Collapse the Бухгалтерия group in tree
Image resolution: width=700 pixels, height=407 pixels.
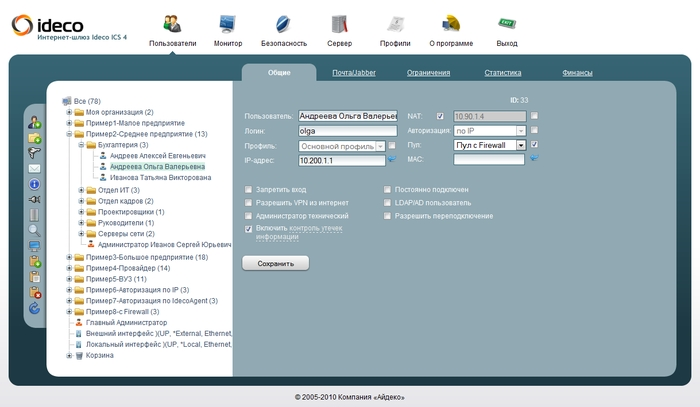click(81, 145)
